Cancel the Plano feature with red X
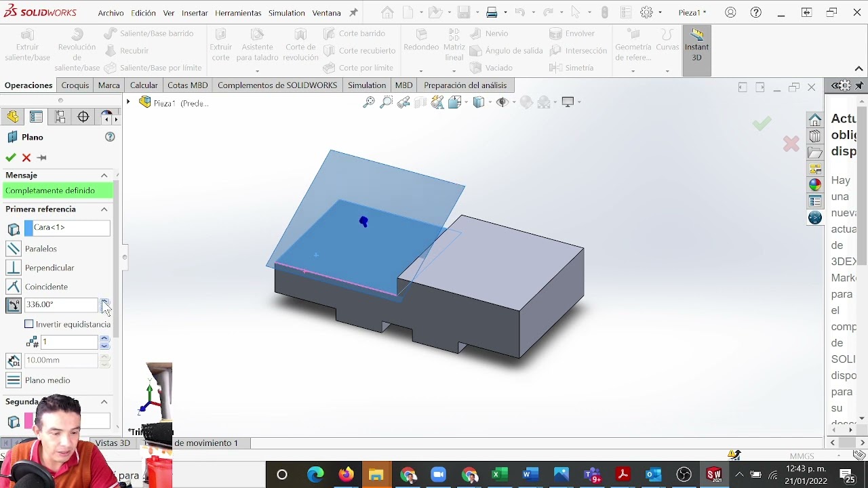Viewport: 868px width, 488px height. [26, 157]
